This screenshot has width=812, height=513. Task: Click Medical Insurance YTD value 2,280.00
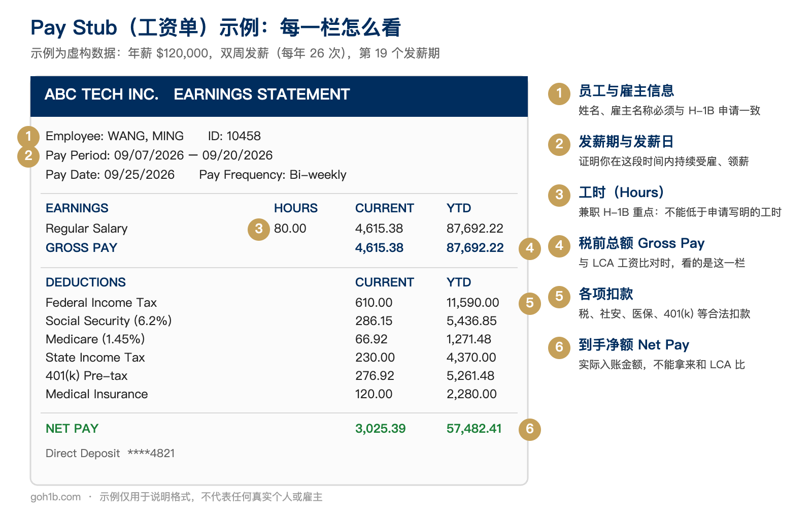471,394
